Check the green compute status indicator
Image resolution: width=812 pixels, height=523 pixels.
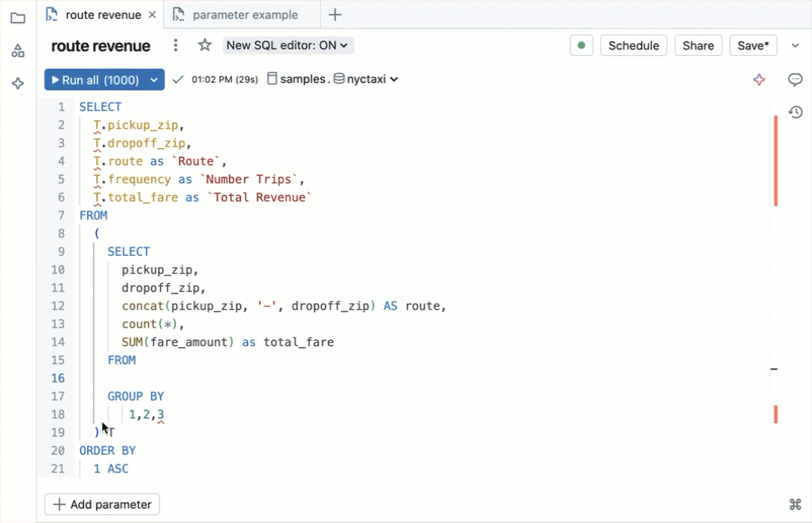point(581,45)
